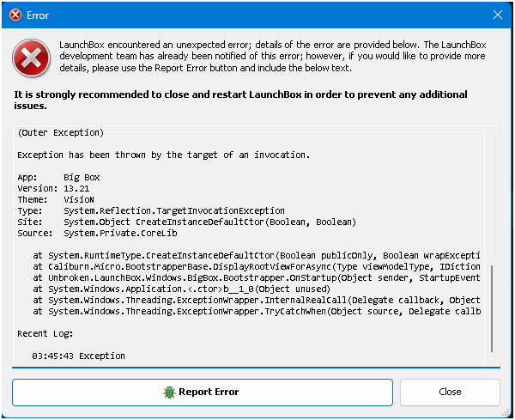Image resolution: width=515 pixels, height=420 pixels.
Task: Click the window resize grip
Action: [507, 413]
